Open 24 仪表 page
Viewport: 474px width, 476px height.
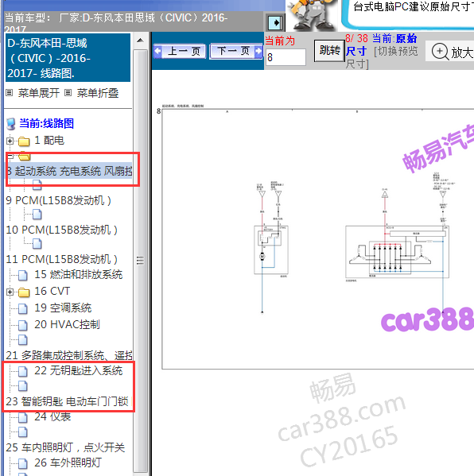point(52,416)
